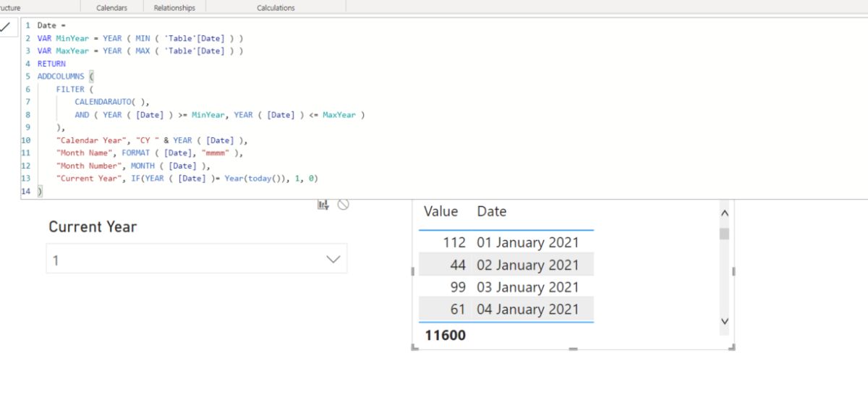Open the Current Year slicer dropdown
This screenshot has width=868, height=413.
pyautogui.click(x=196, y=259)
